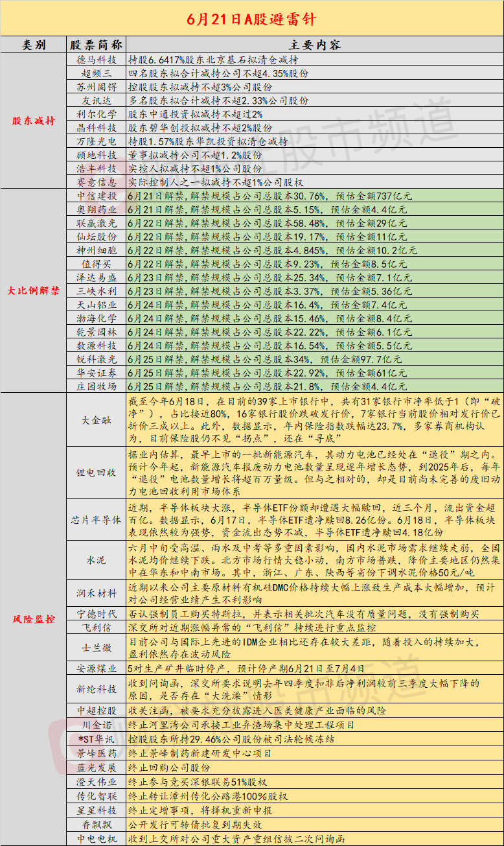Screen dimensions: 504x846
Task: Click the 大比例解禁 category cell
Action: 34,290
